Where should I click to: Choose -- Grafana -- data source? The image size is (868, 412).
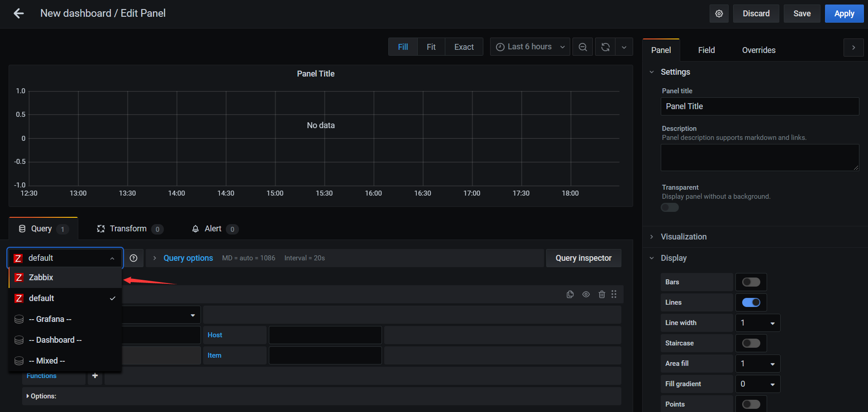pyautogui.click(x=66, y=319)
